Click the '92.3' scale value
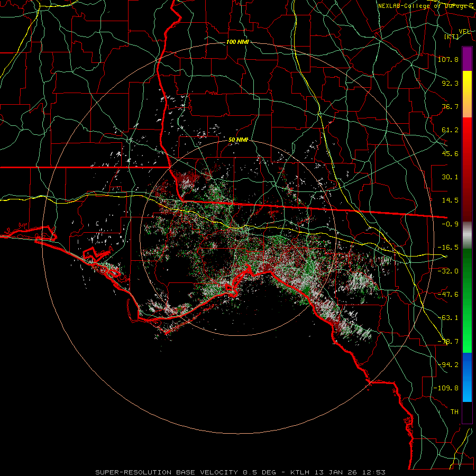Screen dimensions: 476x476 coord(450,83)
